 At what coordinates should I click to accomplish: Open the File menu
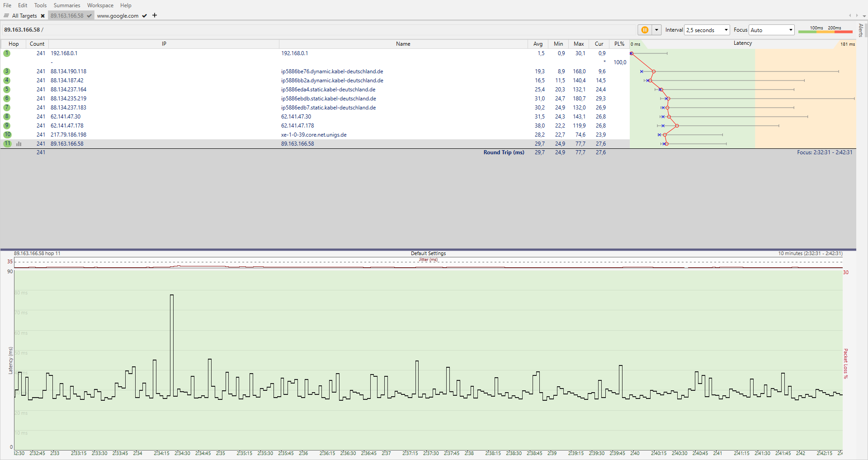click(x=7, y=5)
